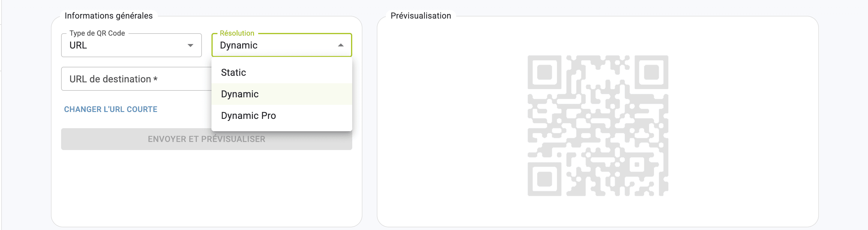Click the arrow icon beside the URL value
The image size is (868, 230).
(x=190, y=46)
